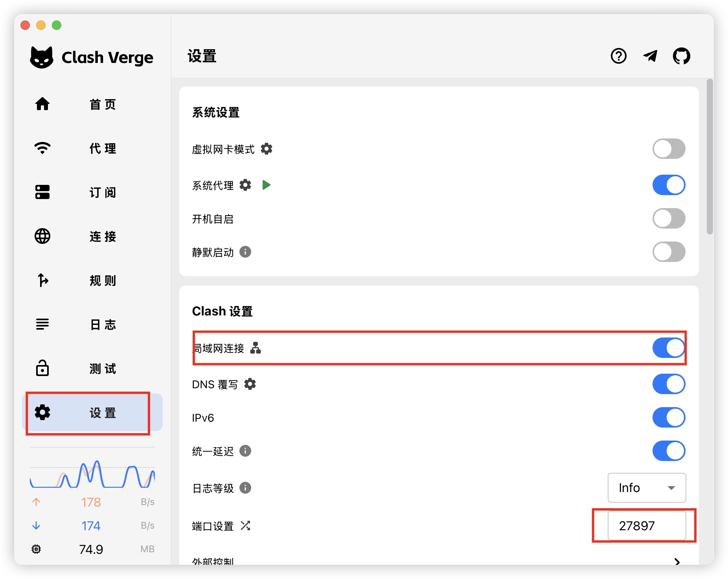
Task: Enable the 静默启动 toggle switch
Action: click(x=669, y=252)
